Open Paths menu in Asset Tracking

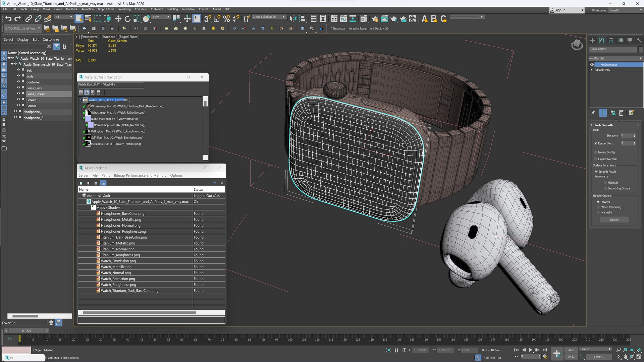106,175
